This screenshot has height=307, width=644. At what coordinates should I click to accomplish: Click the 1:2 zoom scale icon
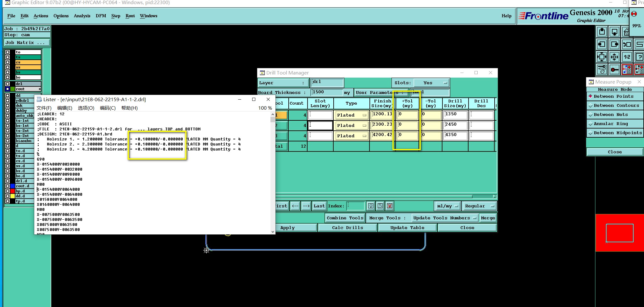pyautogui.click(x=627, y=57)
